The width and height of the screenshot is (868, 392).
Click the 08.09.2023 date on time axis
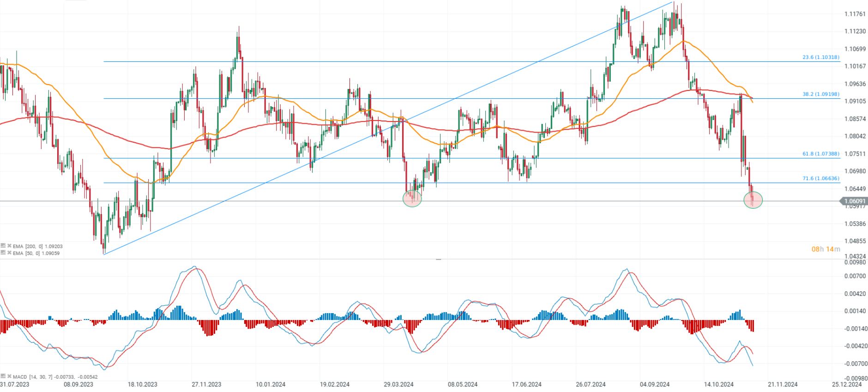pos(78,384)
